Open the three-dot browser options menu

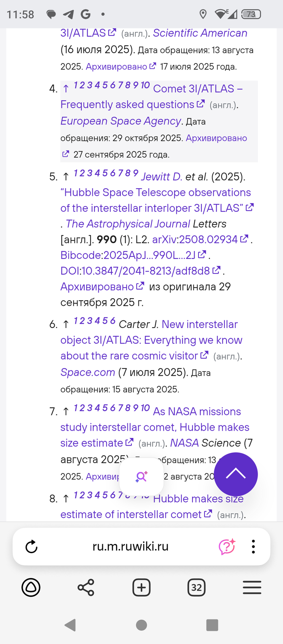click(x=253, y=546)
